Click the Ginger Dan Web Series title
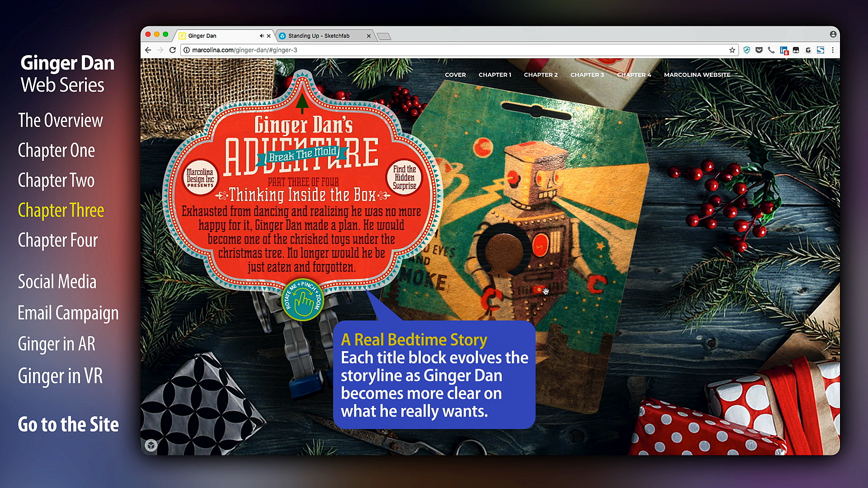 (x=67, y=74)
